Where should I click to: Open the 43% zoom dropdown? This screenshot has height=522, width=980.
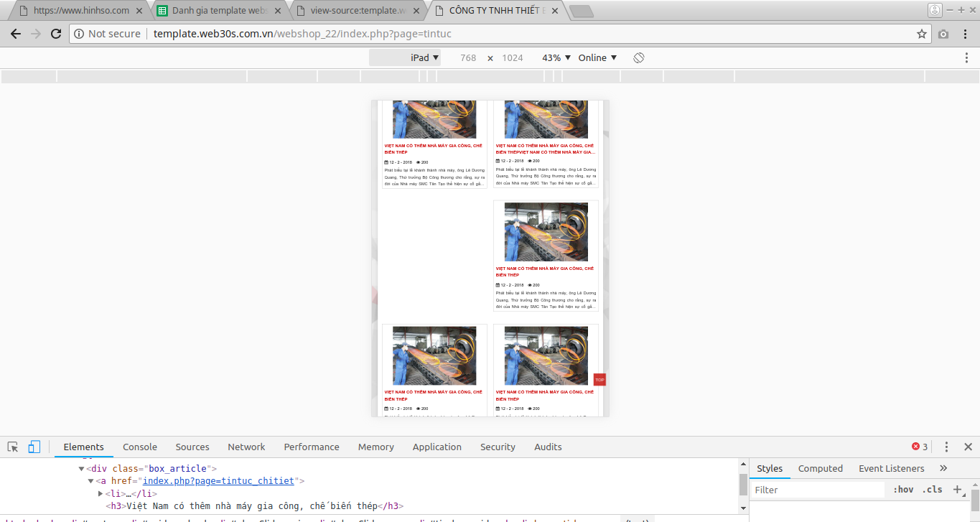click(556, 57)
